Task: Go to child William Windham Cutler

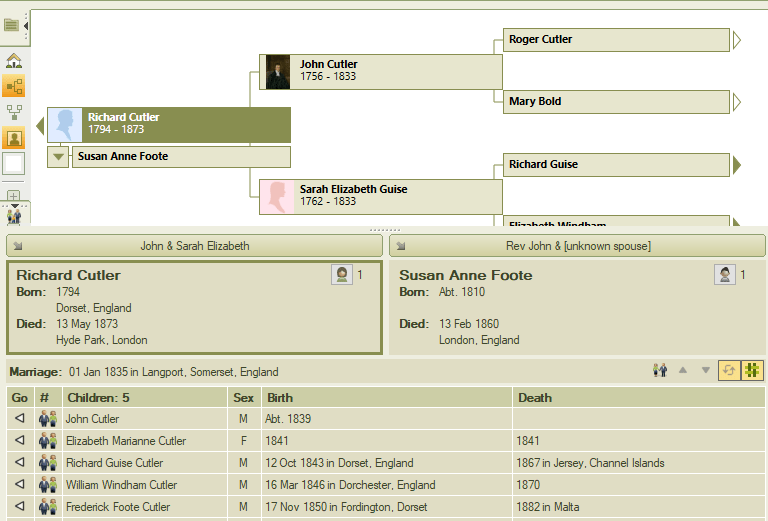Action: click(x=19, y=485)
